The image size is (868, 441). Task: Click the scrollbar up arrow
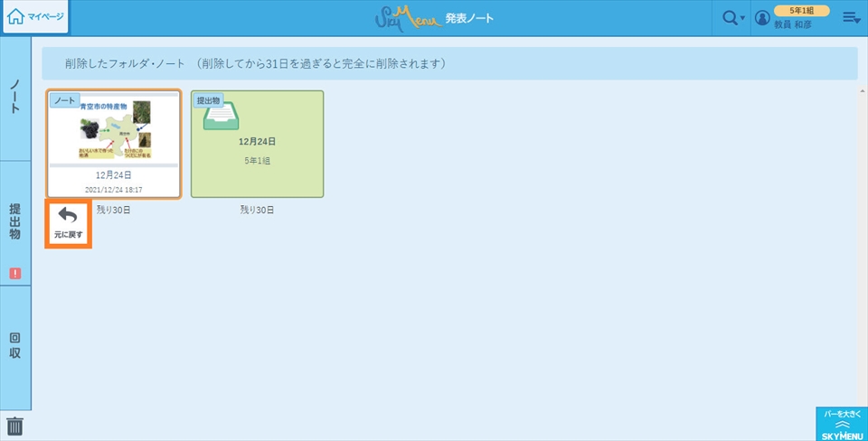point(862,91)
